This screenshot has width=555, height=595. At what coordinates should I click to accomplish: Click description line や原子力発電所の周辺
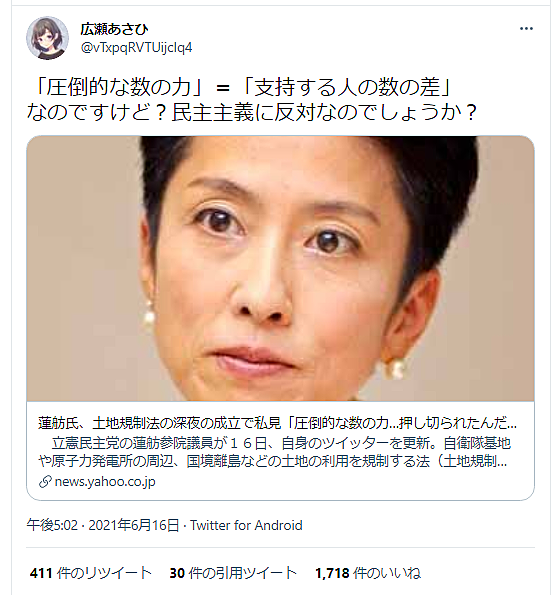(272, 461)
